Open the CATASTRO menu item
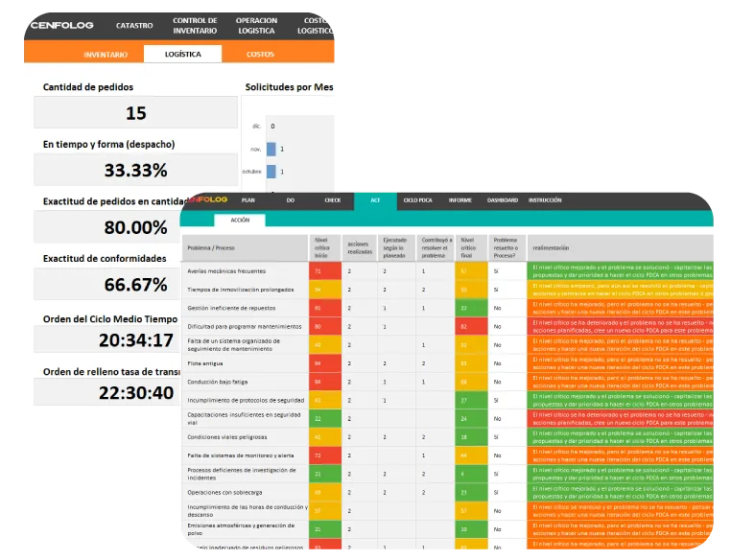Image resolution: width=731 pixels, height=560 pixels. click(134, 26)
